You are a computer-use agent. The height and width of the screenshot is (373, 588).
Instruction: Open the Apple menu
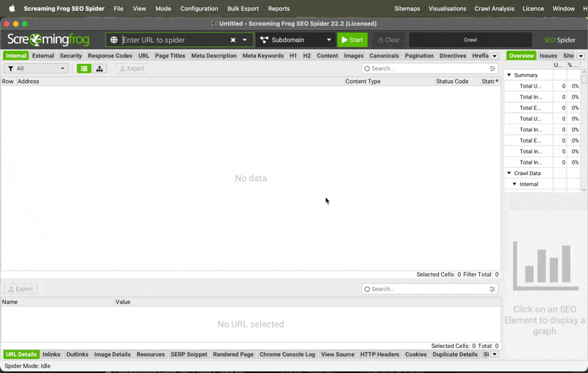pyautogui.click(x=12, y=9)
